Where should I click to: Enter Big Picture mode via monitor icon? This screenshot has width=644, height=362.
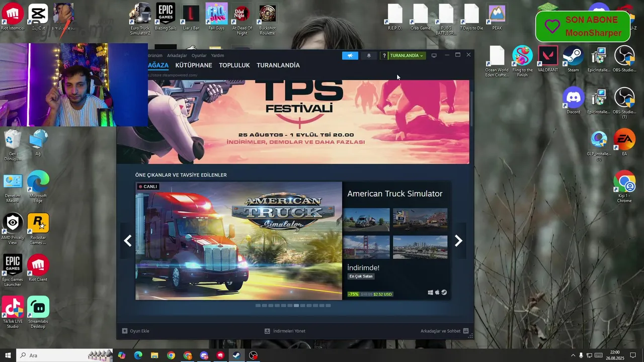point(434,55)
